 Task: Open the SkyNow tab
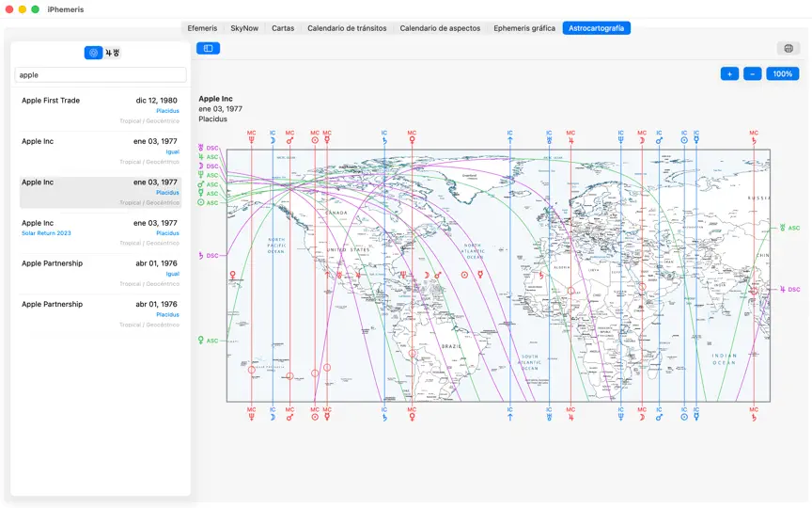tap(244, 28)
